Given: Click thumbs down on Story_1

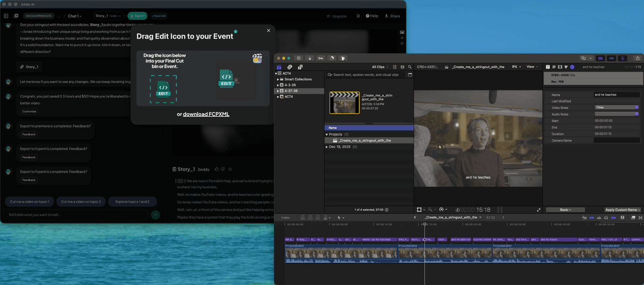Looking at the screenshot, I should click(x=223, y=169).
